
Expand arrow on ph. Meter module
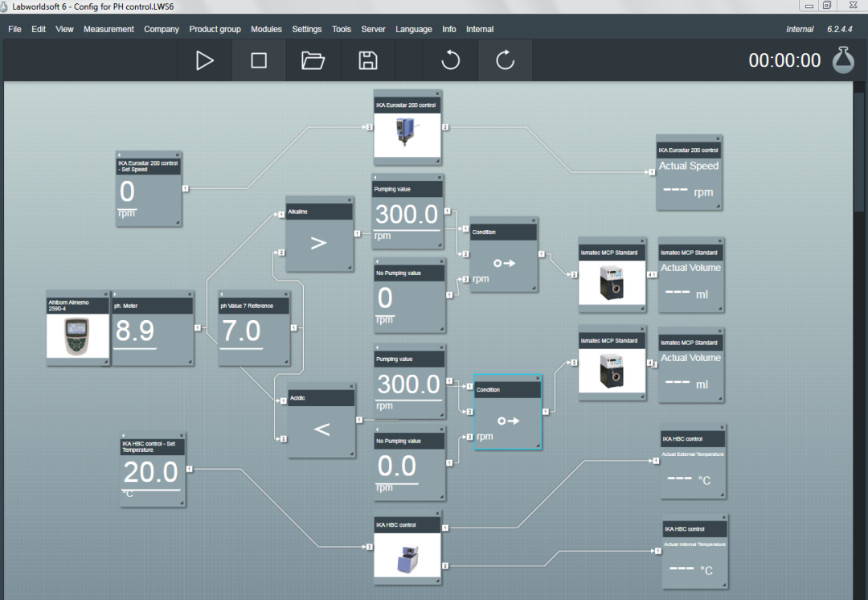tap(115, 294)
